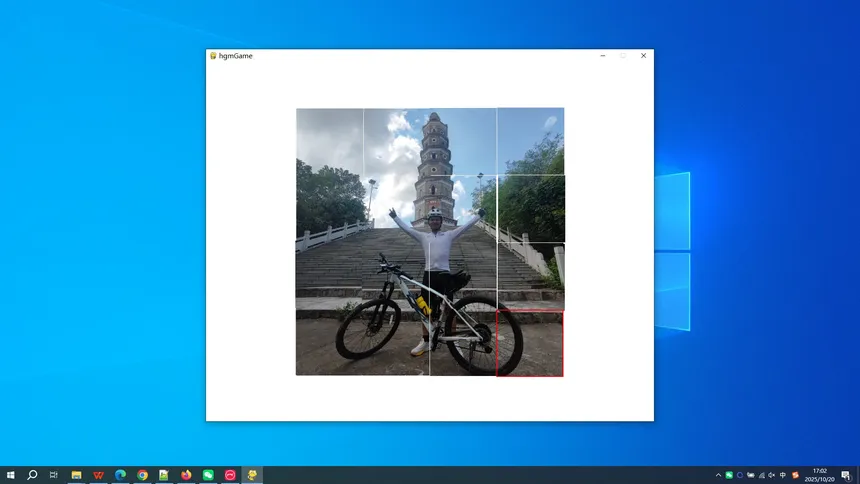Open WeChat from the taskbar
Viewport: 860px width, 484px height.
(208, 475)
